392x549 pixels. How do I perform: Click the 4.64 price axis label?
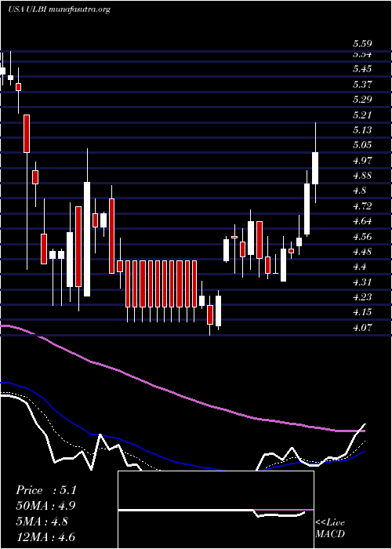coord(362,221)
